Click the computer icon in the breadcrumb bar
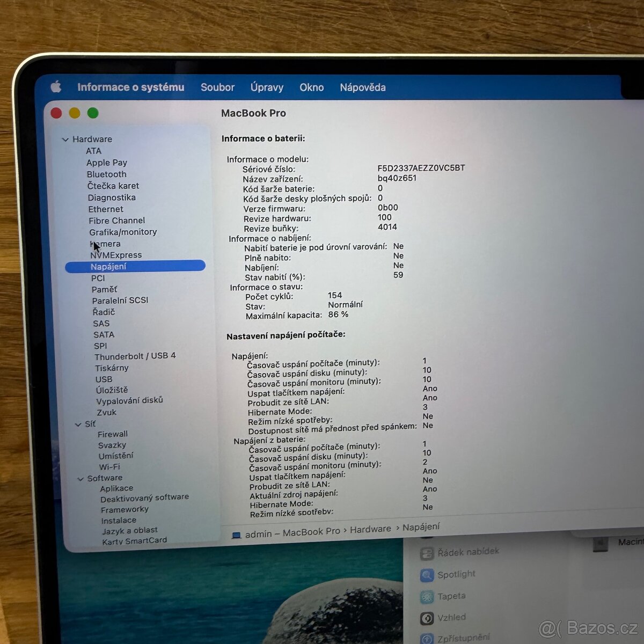This screenshot has width=644, height=644. pyautogui.click(x=236, y=534)
